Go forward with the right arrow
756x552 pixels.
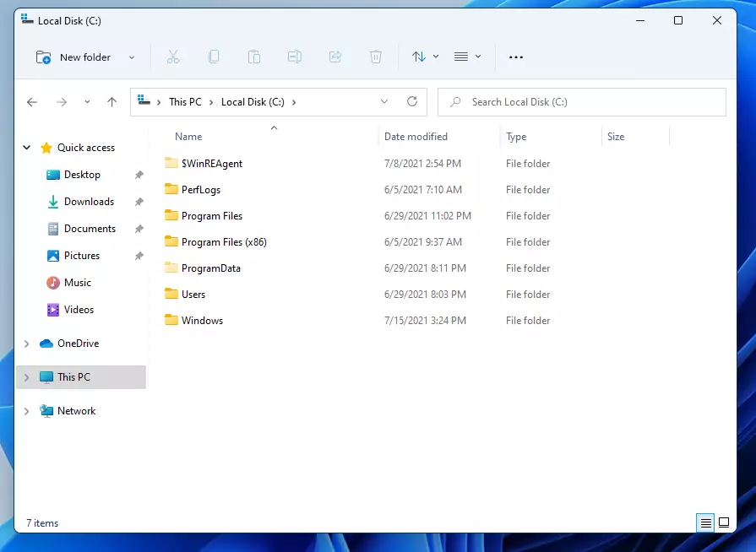click(x=62, y=102)
